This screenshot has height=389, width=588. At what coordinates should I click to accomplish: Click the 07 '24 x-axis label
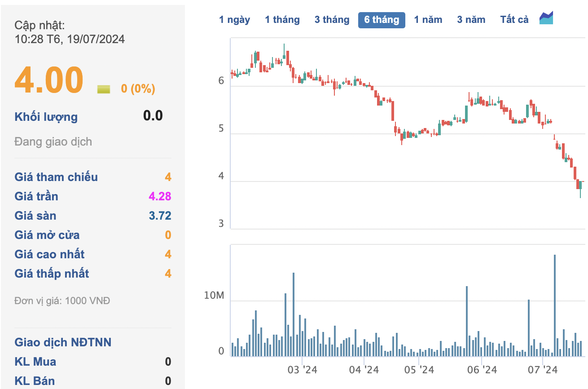coord(542,370)
